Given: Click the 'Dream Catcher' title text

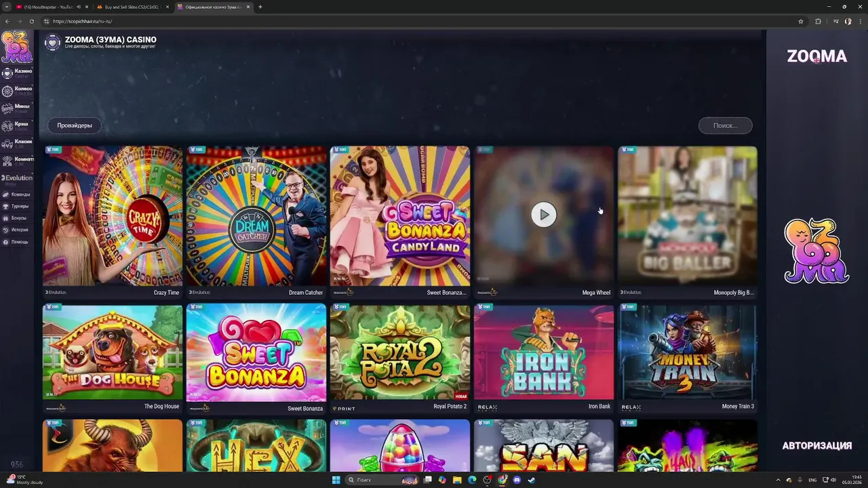Looking at the screenshot, I should pos(306,293).
